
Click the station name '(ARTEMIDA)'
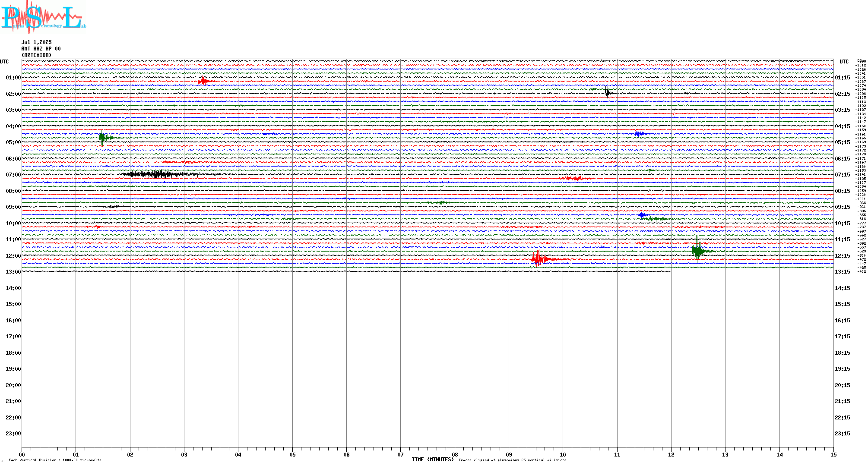pyautogui.click(x=37, y=55)
